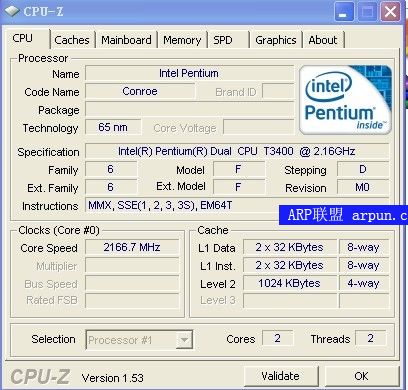408x390 pixels.
Task: Click the Ext. Family value '6'
Action: pyautogui.click(x=111, y=187)
